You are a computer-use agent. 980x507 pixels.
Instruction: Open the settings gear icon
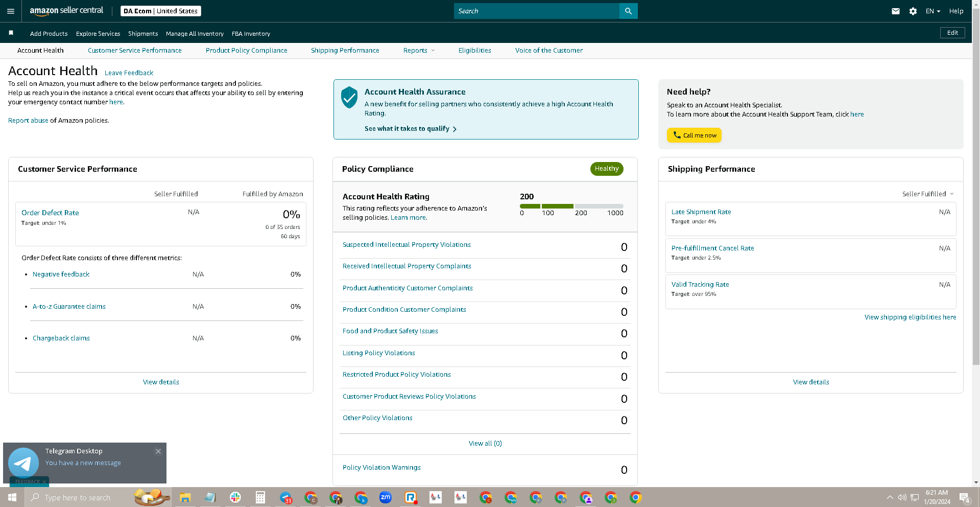913,11
